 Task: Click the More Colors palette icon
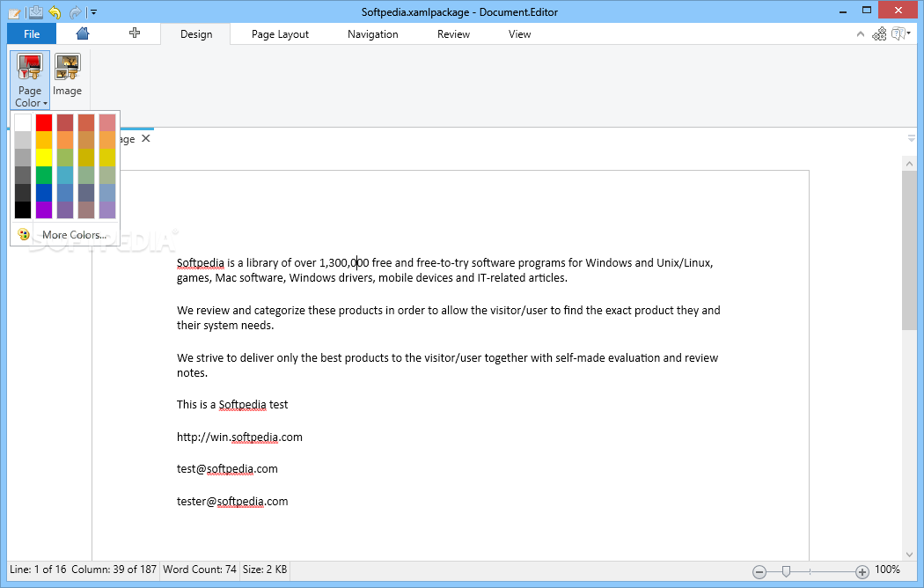pyautogui.click(x=23, y=234)
